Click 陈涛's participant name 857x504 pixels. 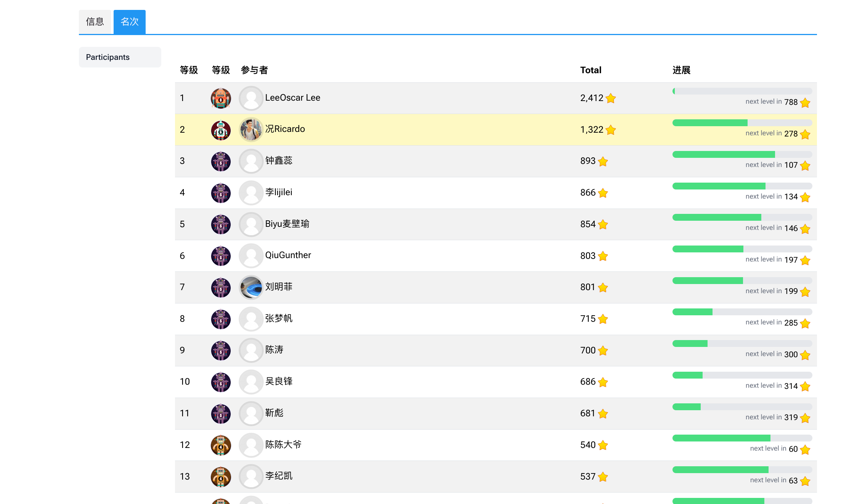pyautogui.click(x=274, y=350)
